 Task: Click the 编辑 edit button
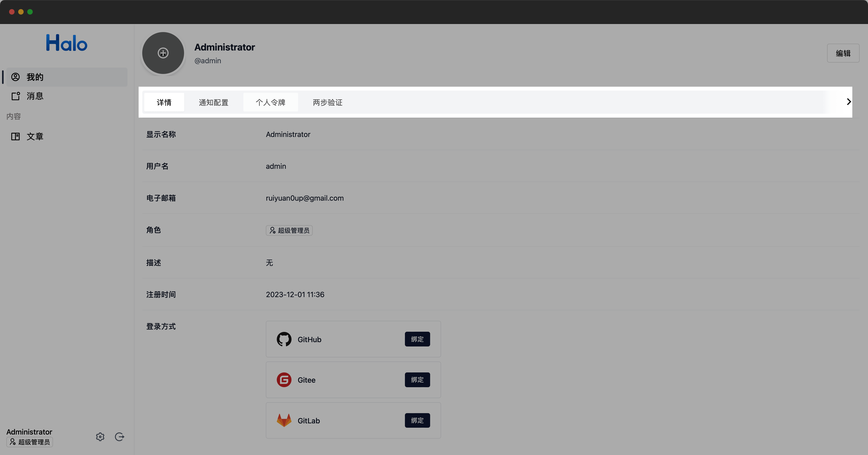click(843, 53)
